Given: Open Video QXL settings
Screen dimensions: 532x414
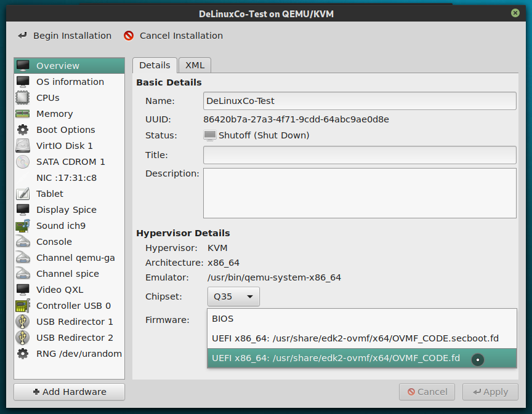Looking at the screenshot, I should tap(58, 289).
